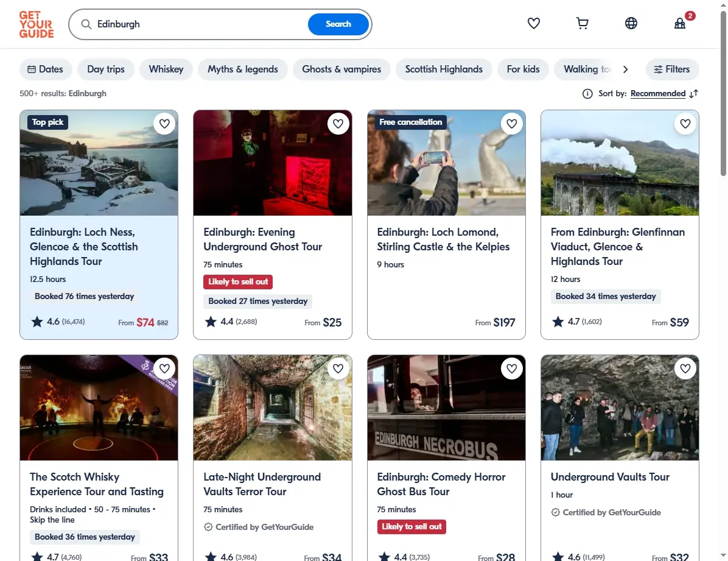Open Edinburgh: Loch Ness, Glencoe tour title
The image size is (728, 561).
click(x=84, y=247)
